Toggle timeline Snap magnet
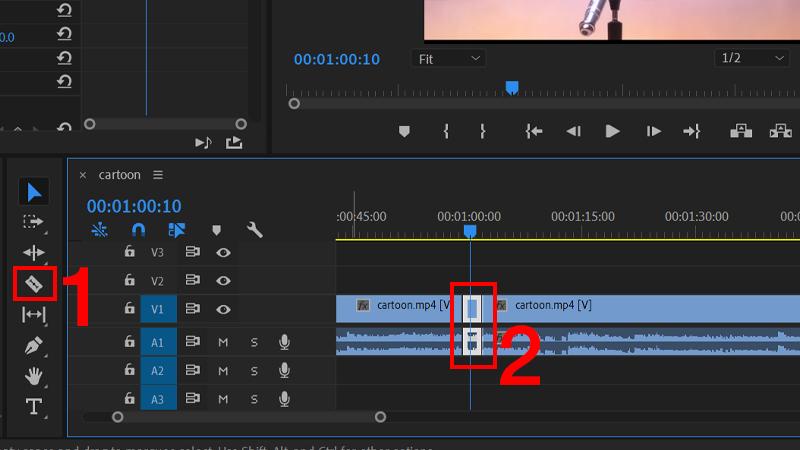 pyautogui.click(x=138, y=230)
